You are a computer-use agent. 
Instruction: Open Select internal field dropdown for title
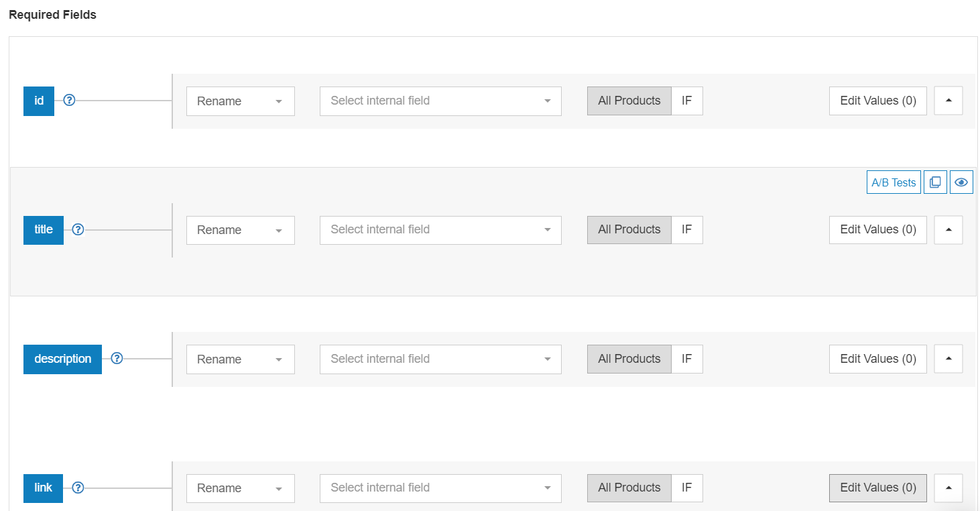tap(440, 230)
